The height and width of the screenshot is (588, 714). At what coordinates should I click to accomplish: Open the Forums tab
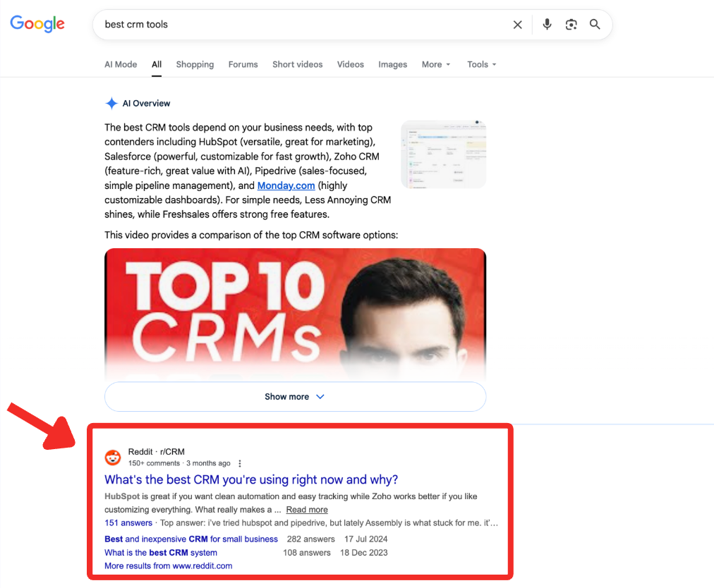243,65
